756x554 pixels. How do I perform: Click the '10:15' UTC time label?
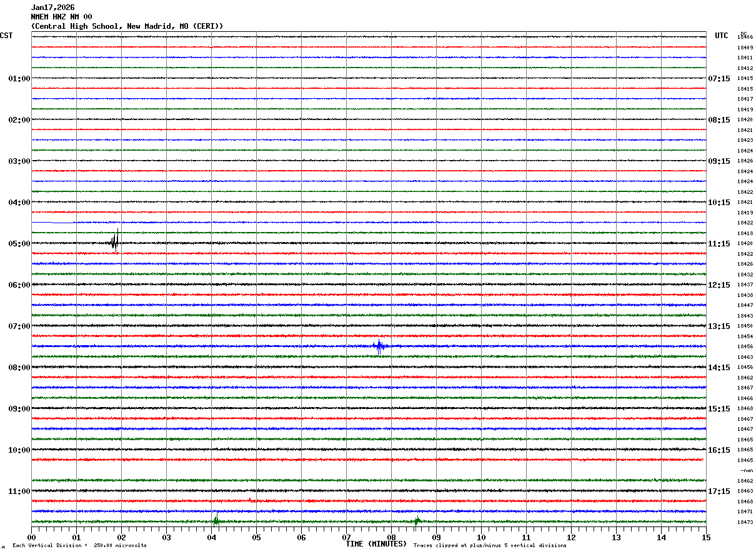pyautogui.click(x=719, y=203)
